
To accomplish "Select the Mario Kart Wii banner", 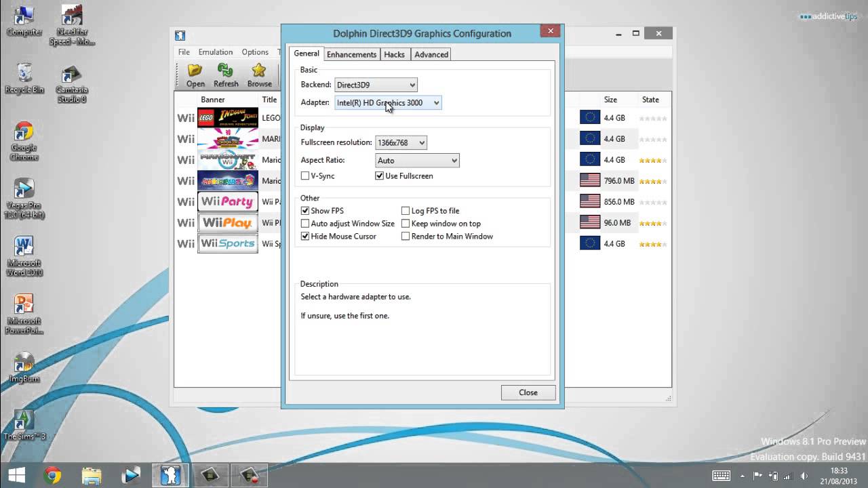I will coord(228,160).
